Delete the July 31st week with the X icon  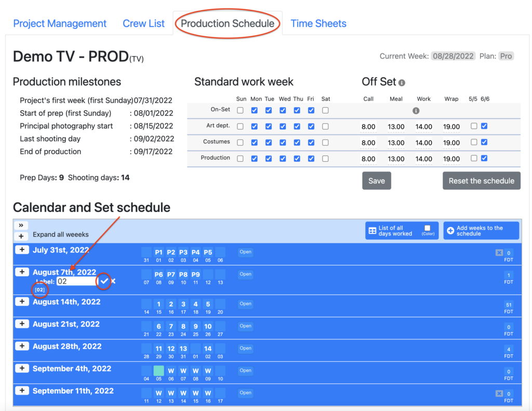[499, 253]
